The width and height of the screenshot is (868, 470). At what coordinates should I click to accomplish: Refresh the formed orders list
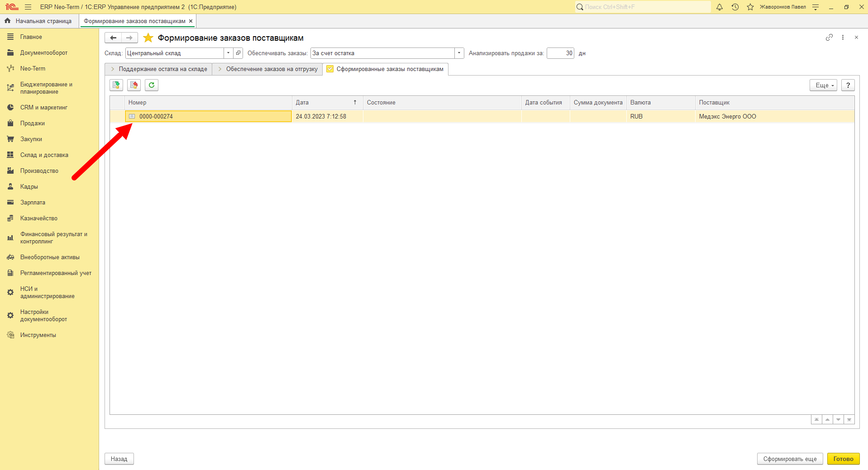pos(152,85)
